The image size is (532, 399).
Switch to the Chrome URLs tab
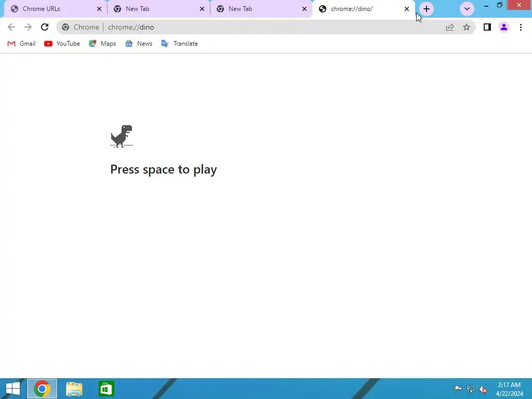(x=56, y=9)
